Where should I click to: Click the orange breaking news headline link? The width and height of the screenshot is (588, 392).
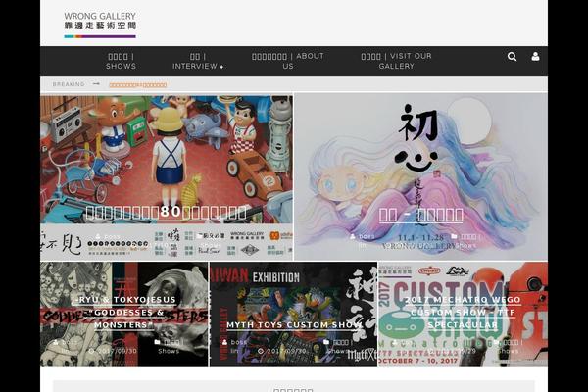(x=137, y=85)
